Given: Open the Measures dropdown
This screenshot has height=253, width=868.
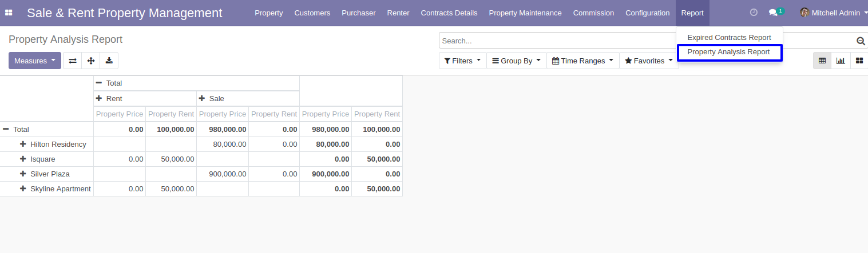Looking at the screenshot, I should (35, 61).
